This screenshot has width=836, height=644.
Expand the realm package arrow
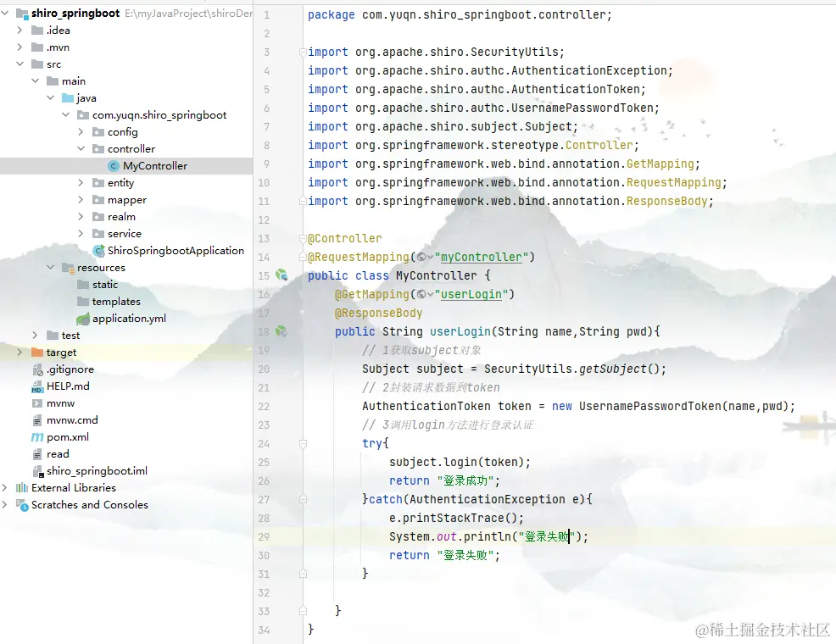tap(81, 216)
